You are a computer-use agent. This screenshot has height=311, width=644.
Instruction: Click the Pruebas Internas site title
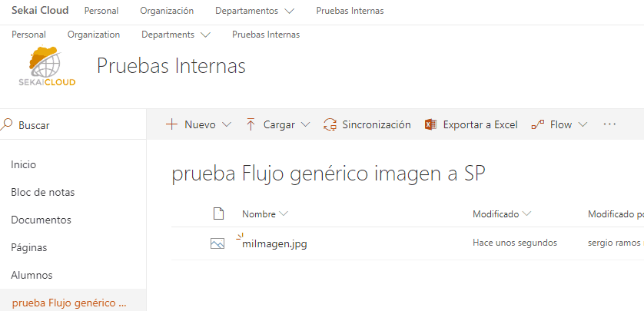click(x=171, y=66)
